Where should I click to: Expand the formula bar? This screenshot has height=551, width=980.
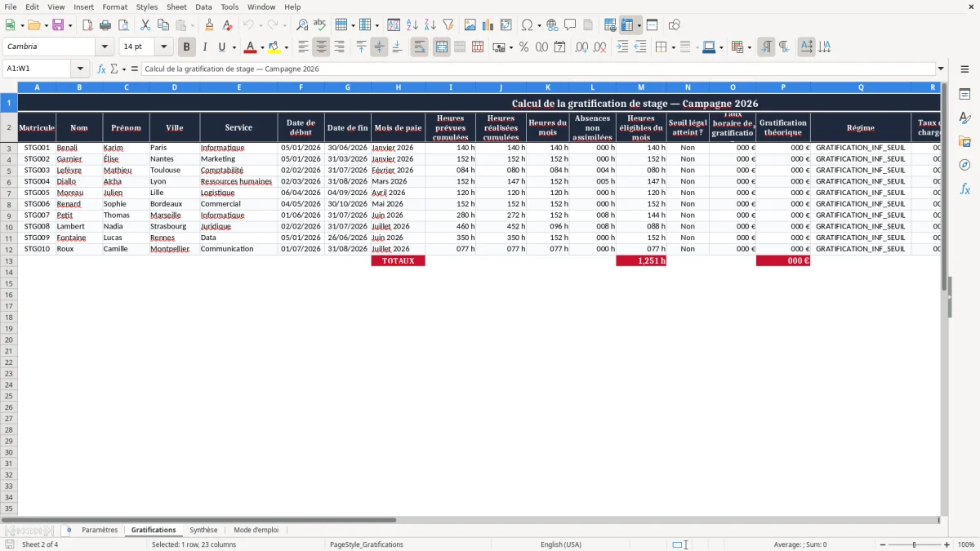click(x=941, y=69)
